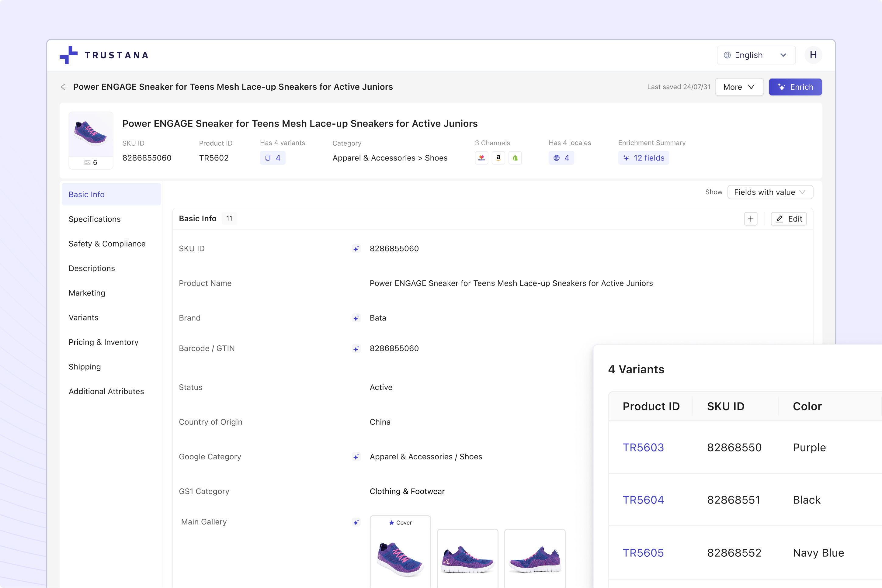
Task: Click the AI sparkle icon next to Brand
Action: [x=356, y=318]
